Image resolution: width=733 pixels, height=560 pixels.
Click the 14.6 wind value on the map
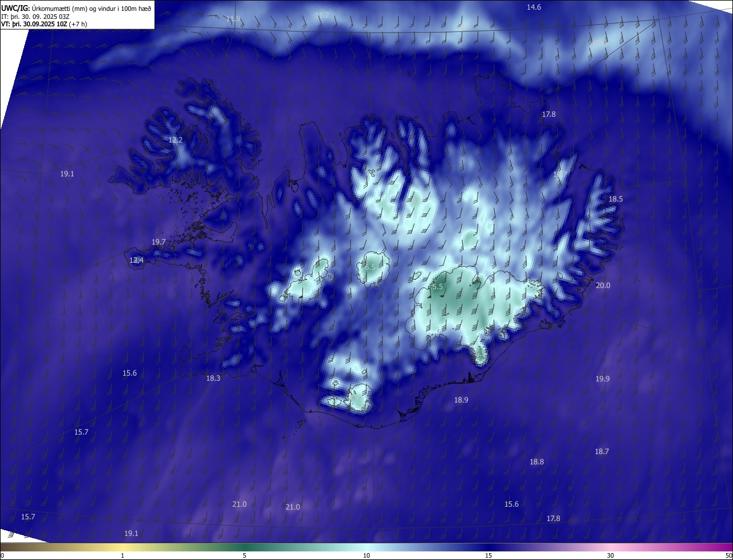(534, 7)
